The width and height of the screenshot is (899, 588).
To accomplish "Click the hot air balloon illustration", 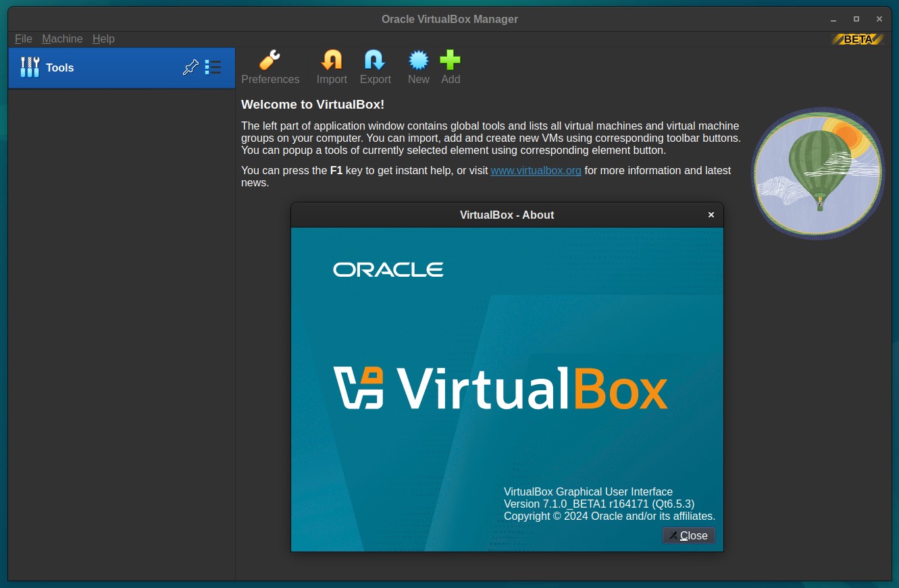I will [818, 173].
